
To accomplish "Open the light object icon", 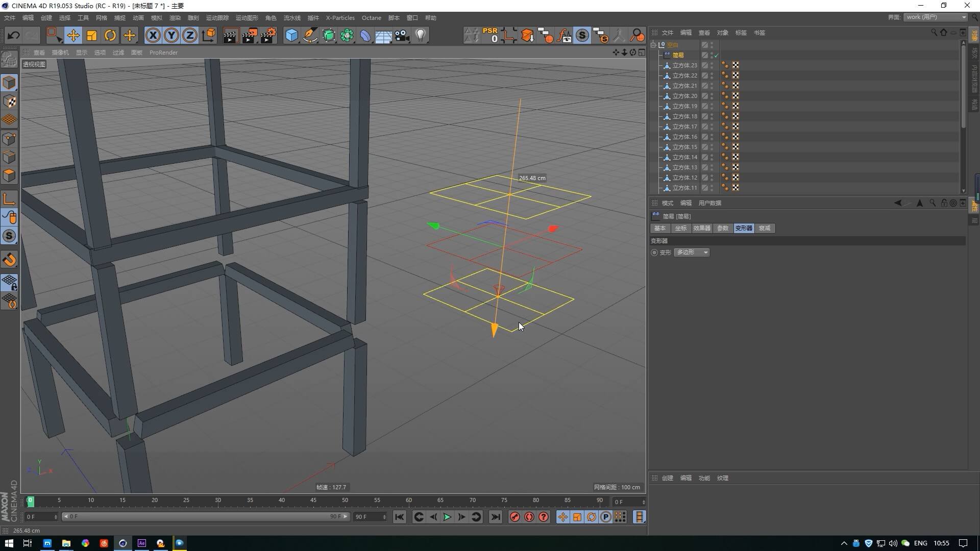I will pos(421,35).
